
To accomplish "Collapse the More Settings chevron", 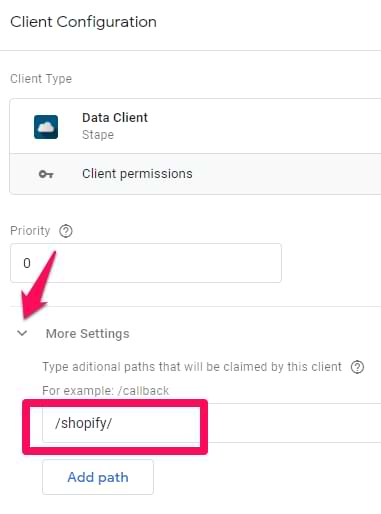I will point(22,333).
